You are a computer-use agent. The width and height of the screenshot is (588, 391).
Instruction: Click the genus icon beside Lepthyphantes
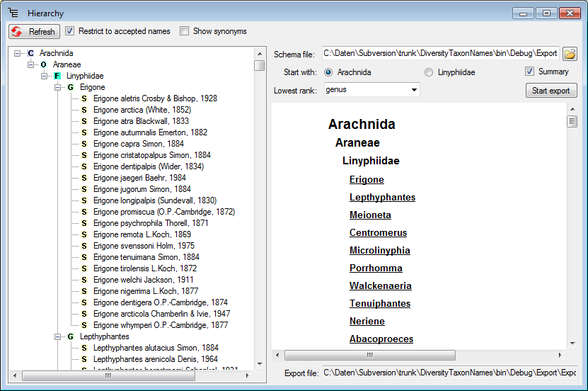71,336
